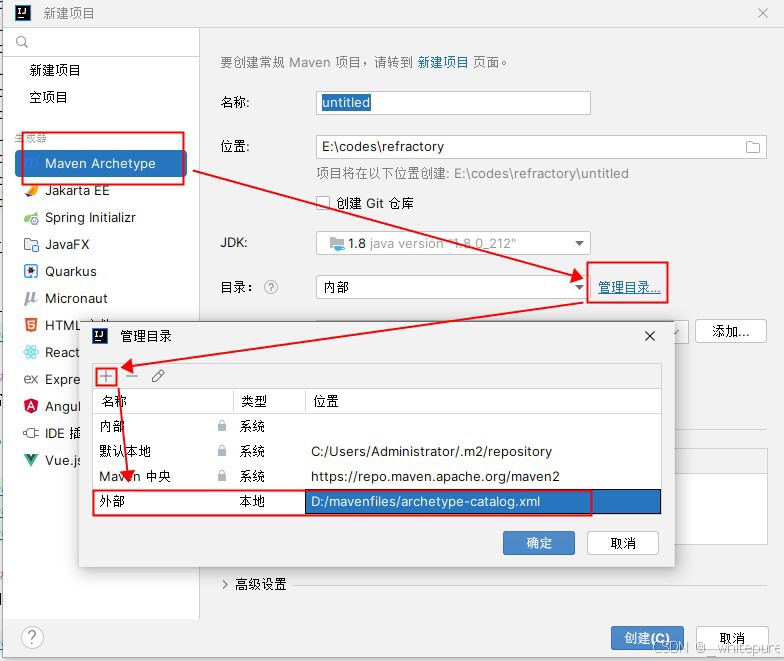
Task: Select 新建项目 in the sidebar
Action: coord(55,70)
